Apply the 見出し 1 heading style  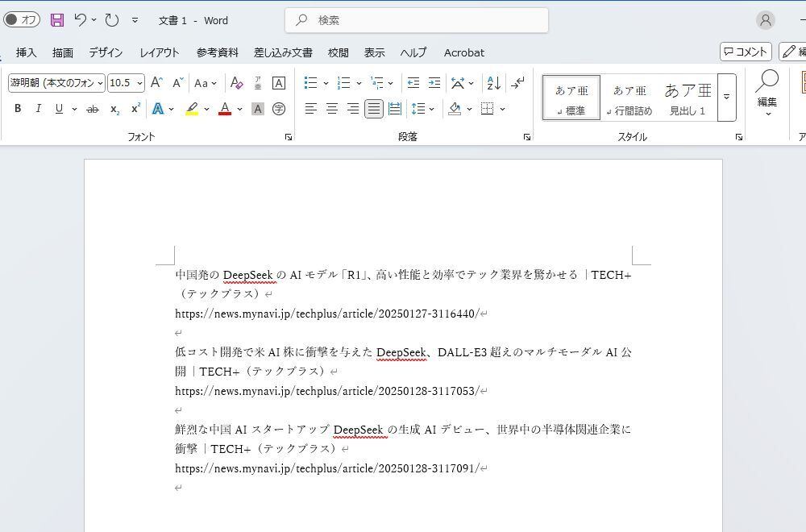(688, 98)
